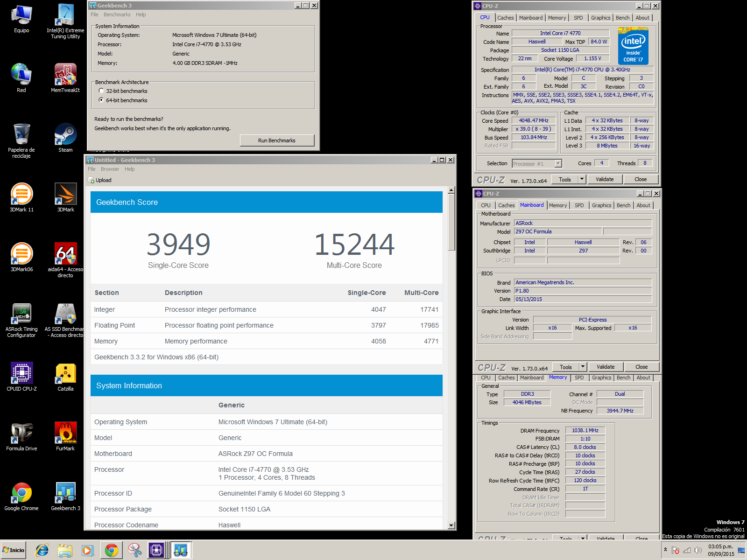Open Papelera de reciclaje icon
Viewport: 747px width, 560px height.
point(21,140)
